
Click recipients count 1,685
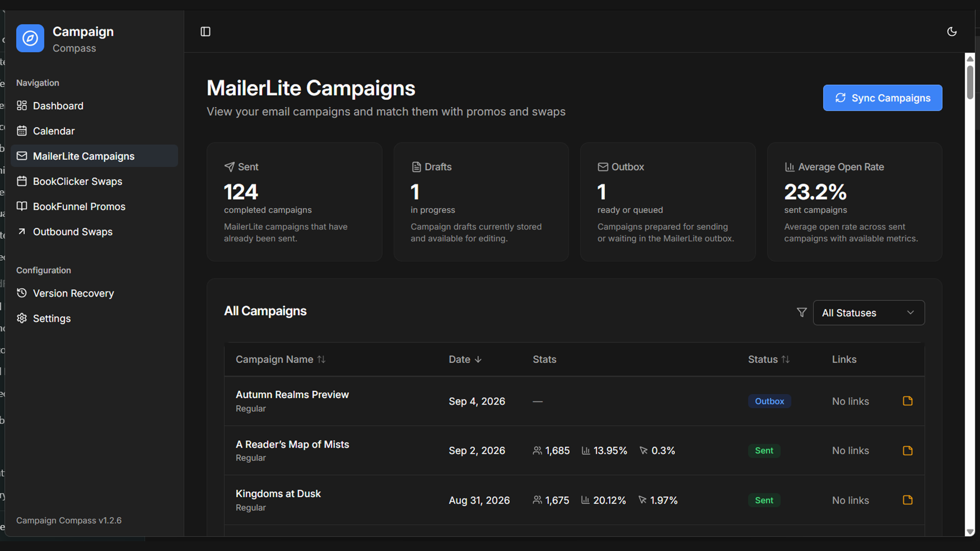(x=551, y=450)
